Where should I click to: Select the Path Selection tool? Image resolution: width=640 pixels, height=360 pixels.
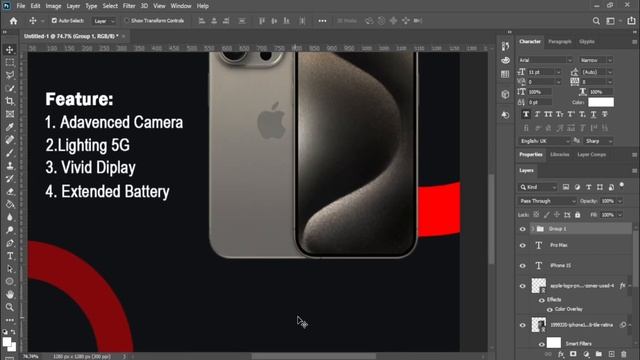pos(10,269)
